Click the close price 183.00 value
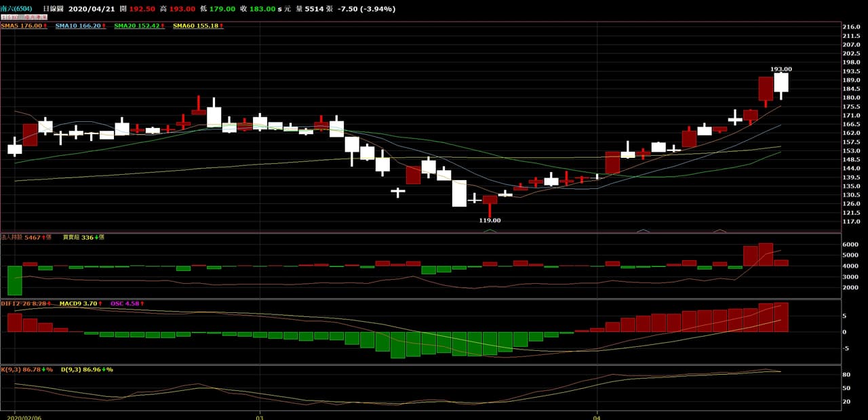 point(262,9)
